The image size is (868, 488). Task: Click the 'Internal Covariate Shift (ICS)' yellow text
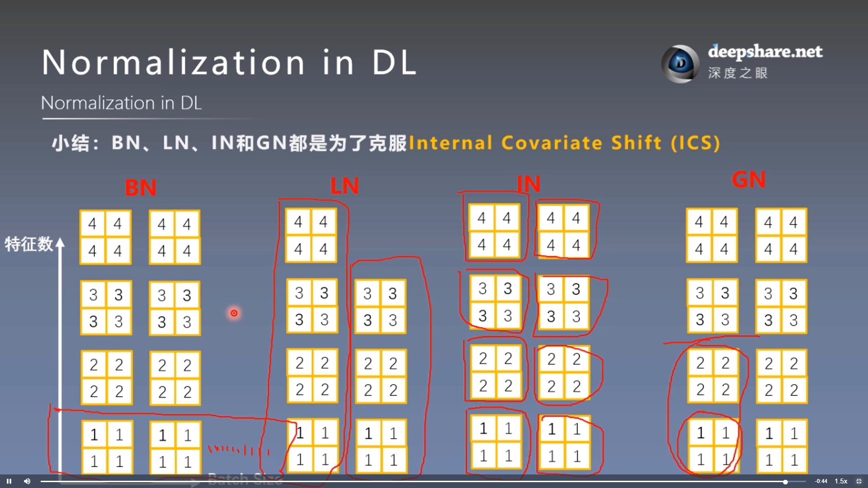pyautogui.click(x=564, y=143)
